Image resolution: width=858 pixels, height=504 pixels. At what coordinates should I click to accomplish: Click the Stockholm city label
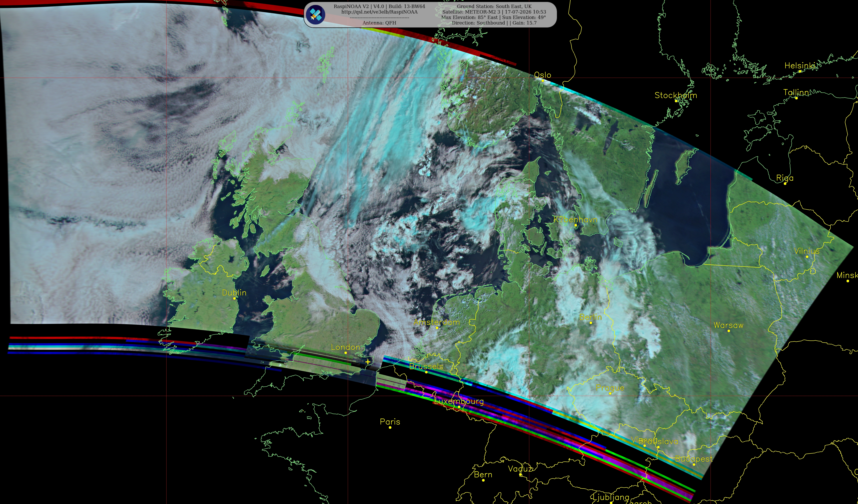(x=676, y=95)
